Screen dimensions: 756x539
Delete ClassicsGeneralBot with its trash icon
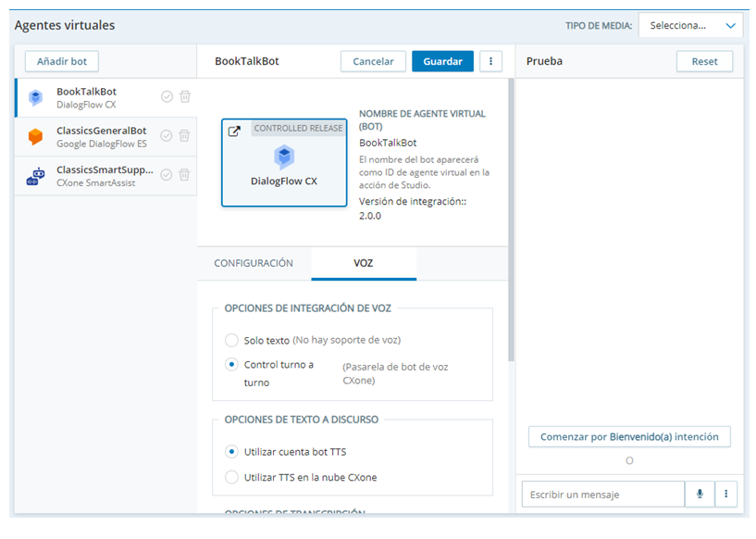click(x=184, y=135)
